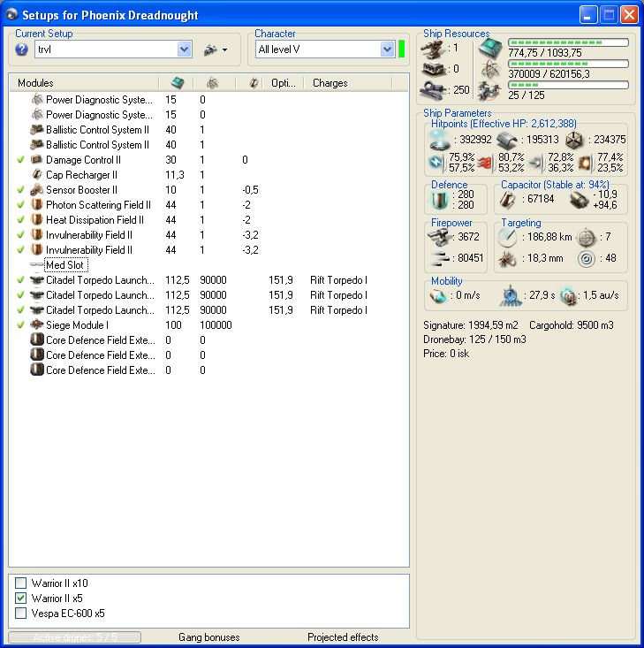Click the Siege Module I icon

[x=37, y=324]
